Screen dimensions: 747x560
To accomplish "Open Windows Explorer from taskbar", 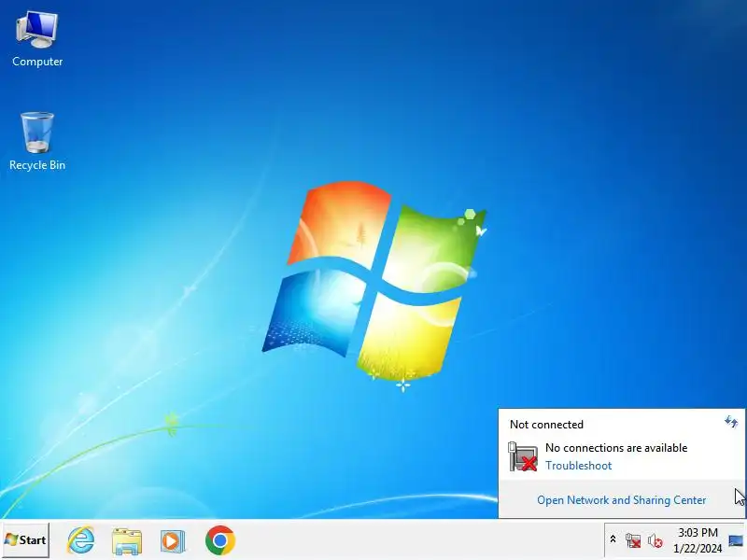I will point(127,541).
